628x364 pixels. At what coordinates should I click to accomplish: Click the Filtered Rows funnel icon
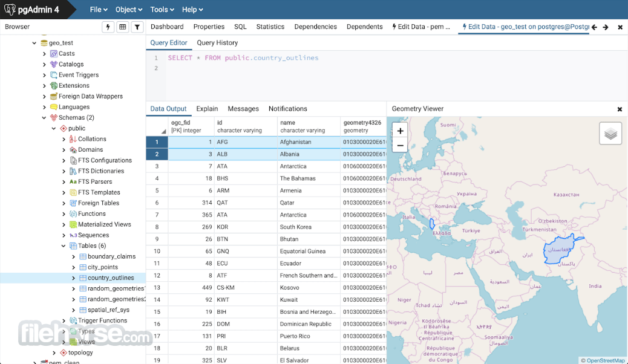(x=137, y=27)
